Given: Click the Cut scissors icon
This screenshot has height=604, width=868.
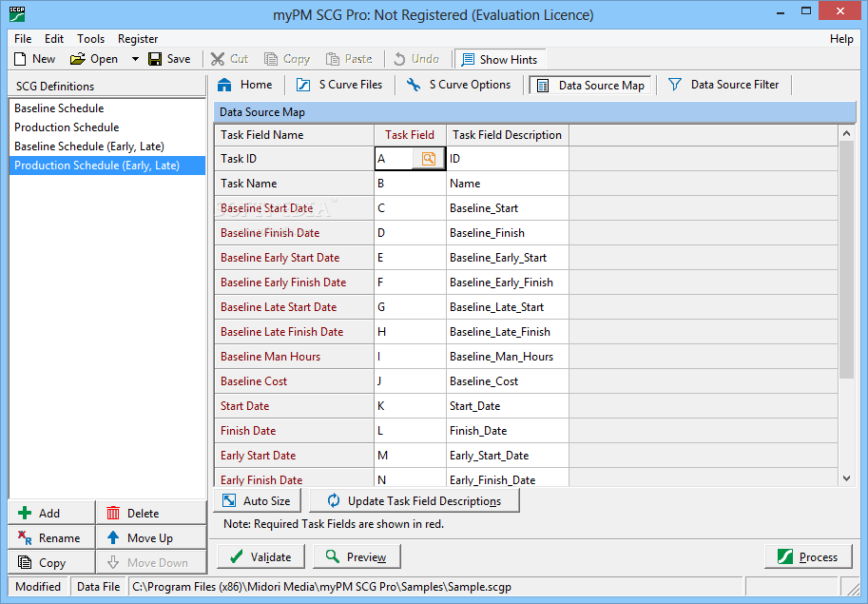Looking at the screenshot, I should point(218,59).
